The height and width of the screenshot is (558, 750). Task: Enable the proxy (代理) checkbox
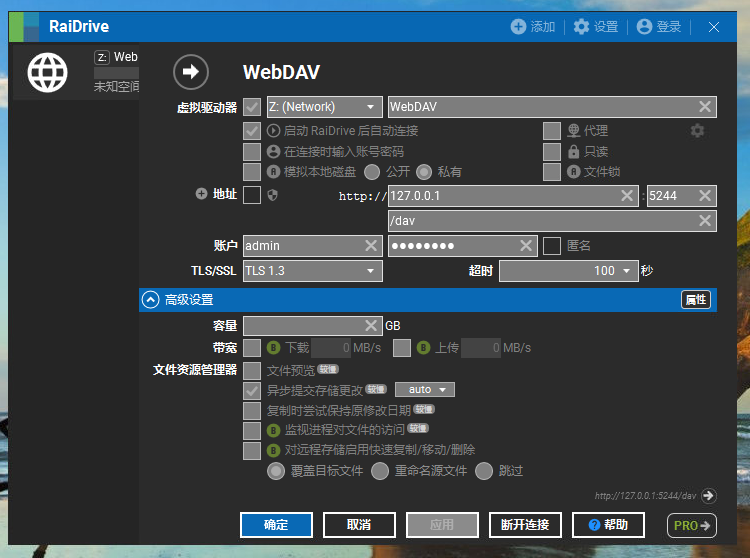(x=551, y=131)
